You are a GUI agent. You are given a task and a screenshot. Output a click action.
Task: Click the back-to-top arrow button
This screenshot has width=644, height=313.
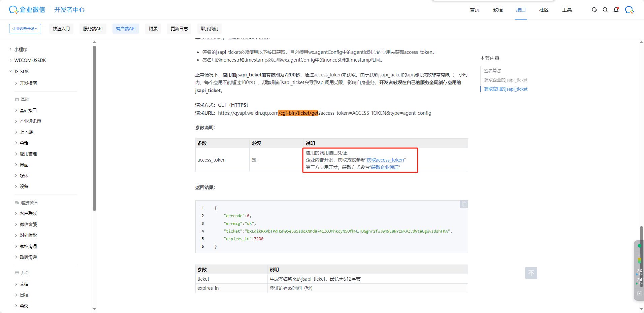click(531, 273)
